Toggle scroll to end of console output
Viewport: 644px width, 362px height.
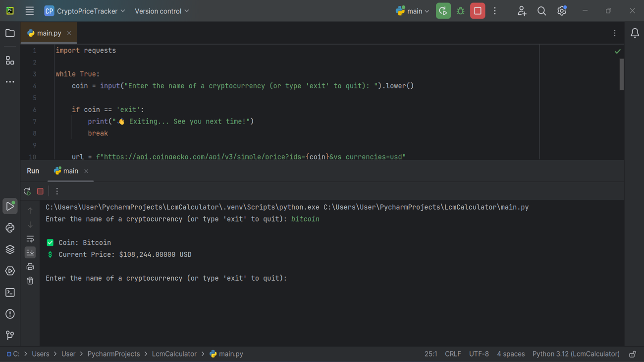(x=30, y=253)
